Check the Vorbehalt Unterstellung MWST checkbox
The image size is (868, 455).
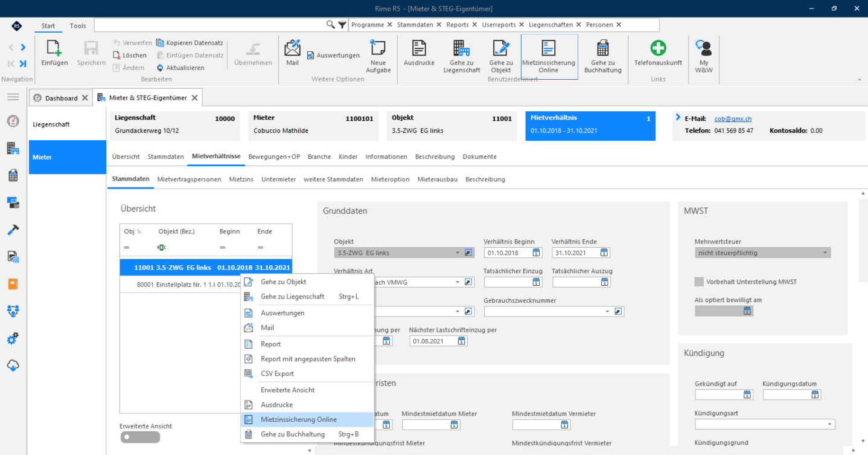(699, 282)
